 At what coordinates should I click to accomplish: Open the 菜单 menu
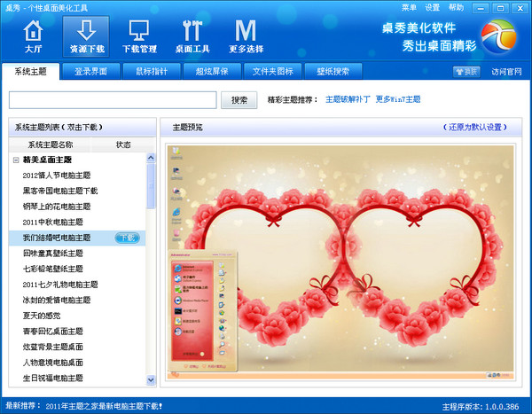coord(409,7)
